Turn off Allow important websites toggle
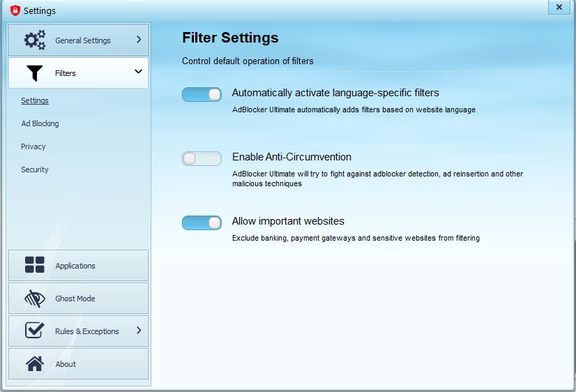Image resolution: width=576 pixels, height=392 pixels. [x=202, y=223]
